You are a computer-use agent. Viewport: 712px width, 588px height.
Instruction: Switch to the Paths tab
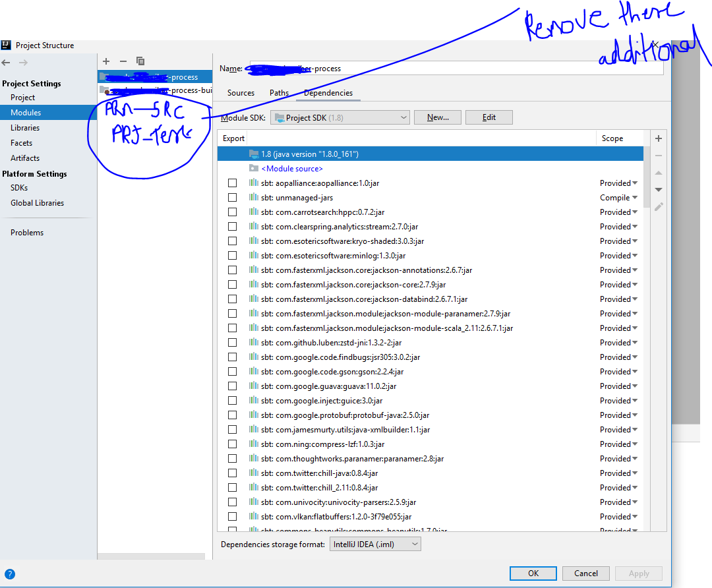279,93
